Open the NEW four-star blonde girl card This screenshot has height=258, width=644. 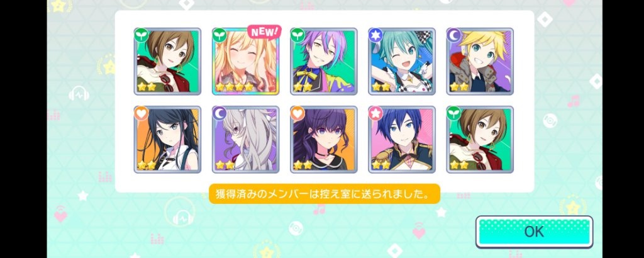[246, 61]
